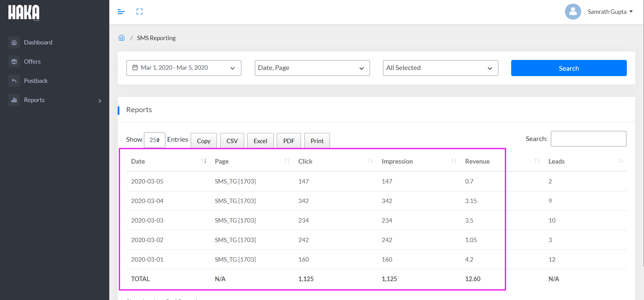
Task: Sort by Leads column arrows
Action: [621, 161]
